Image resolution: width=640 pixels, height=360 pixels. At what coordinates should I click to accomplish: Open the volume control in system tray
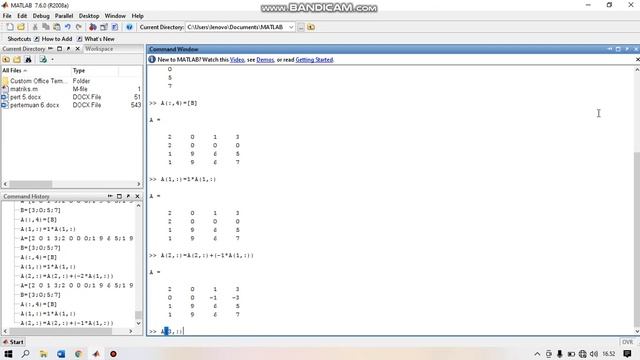click(594, 354)
